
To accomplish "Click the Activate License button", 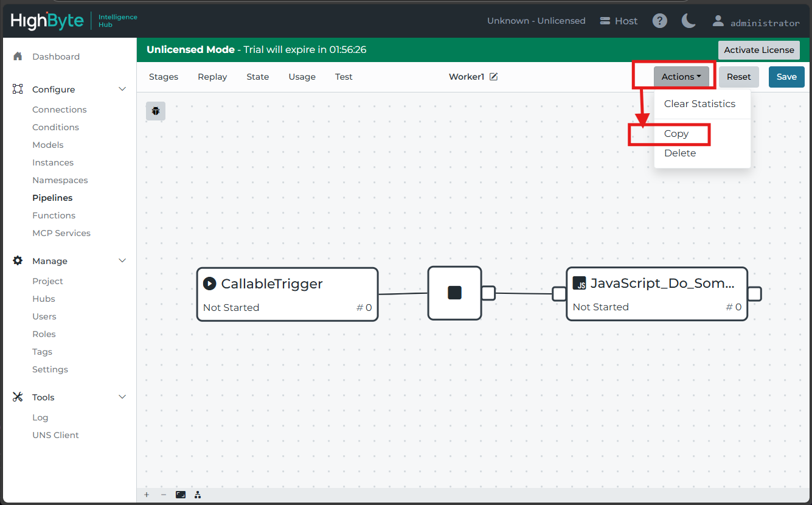I will point(758,50).
